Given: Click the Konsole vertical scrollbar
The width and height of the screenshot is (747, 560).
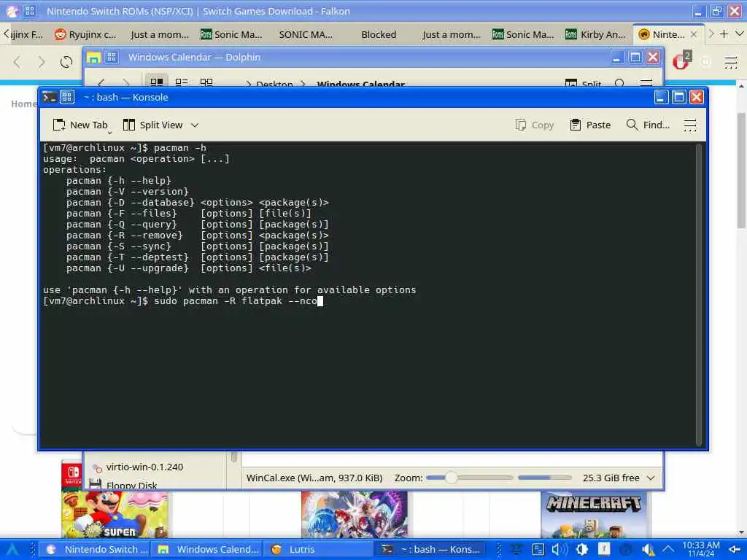Looking at the screenshot, I should tap(699, 295).
